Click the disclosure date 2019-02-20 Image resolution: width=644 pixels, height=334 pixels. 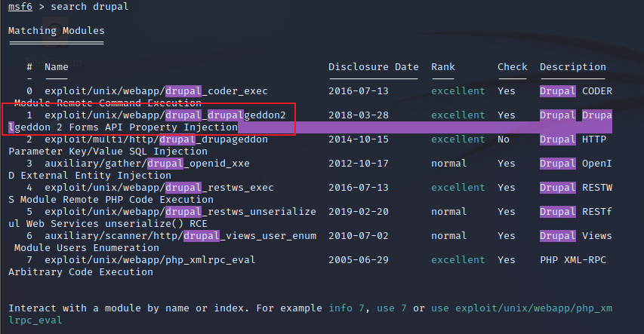(x=358, y=212)
